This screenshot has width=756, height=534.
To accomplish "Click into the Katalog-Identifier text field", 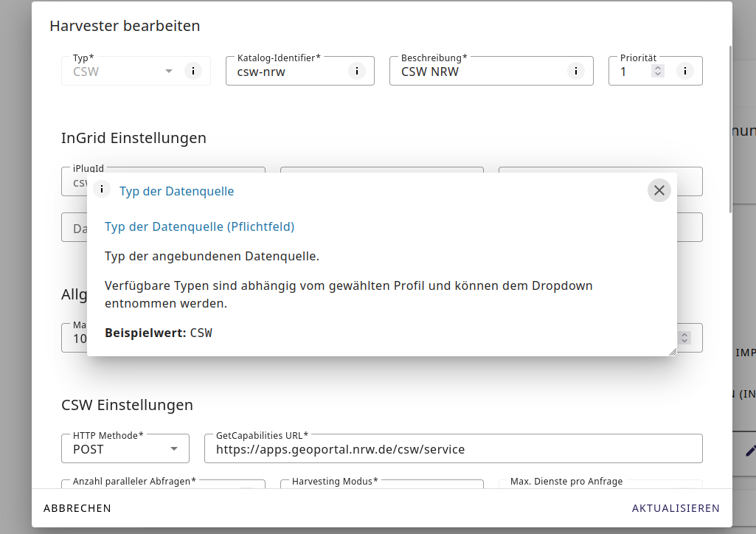I will pos(288,72).
